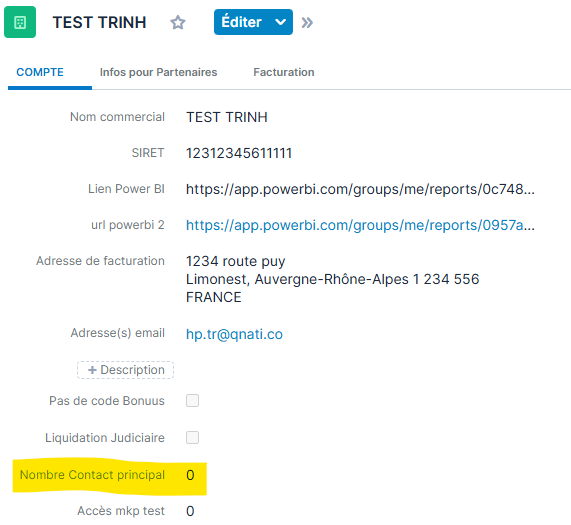Toggle the Pas de code Bonuus checkbox
571x525 pixels.
[192, 400]
